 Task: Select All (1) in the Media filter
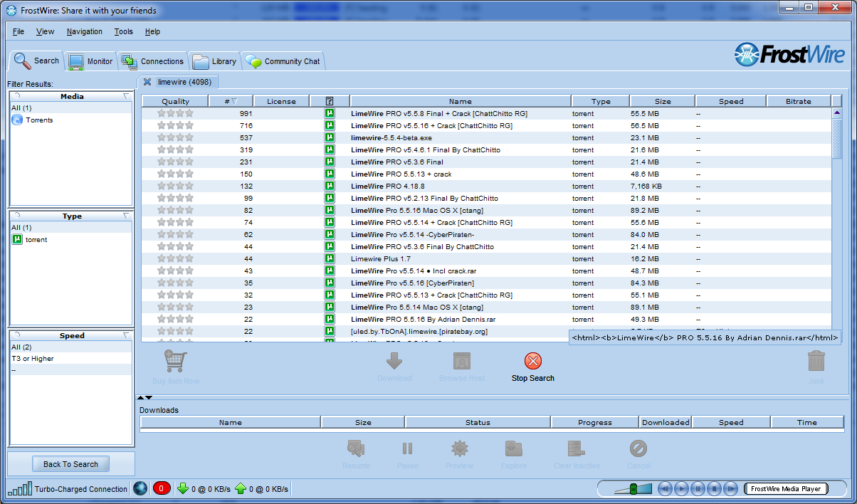click(x=70, y=107)
